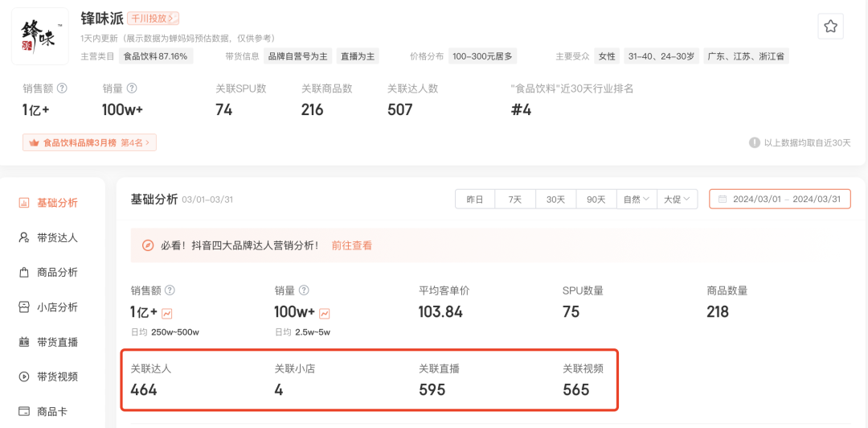The width and height of the screenshot is (868, 428).
Task: Select the 90天 time range
Action: point(596,199)
